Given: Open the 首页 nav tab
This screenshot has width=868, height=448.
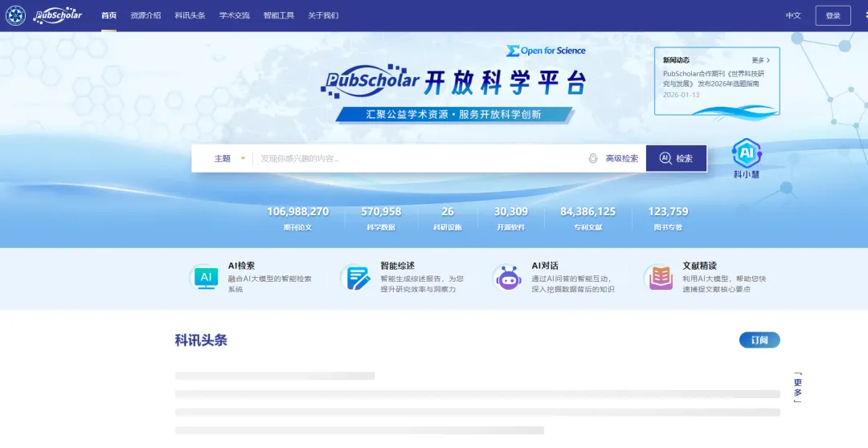Looking at the screenshot, I should click(109, 15).
